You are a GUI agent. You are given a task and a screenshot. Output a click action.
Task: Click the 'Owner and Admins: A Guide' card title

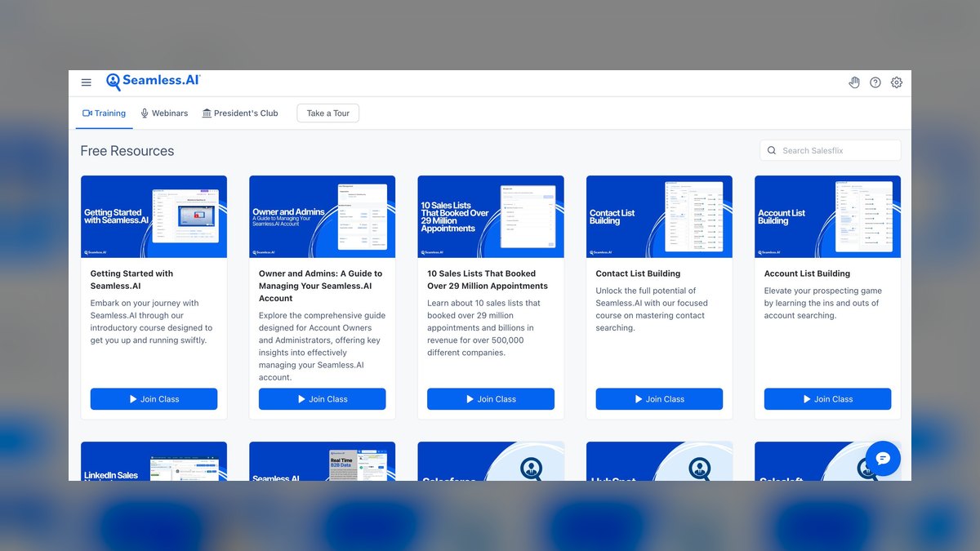click(x=320, y=286)
